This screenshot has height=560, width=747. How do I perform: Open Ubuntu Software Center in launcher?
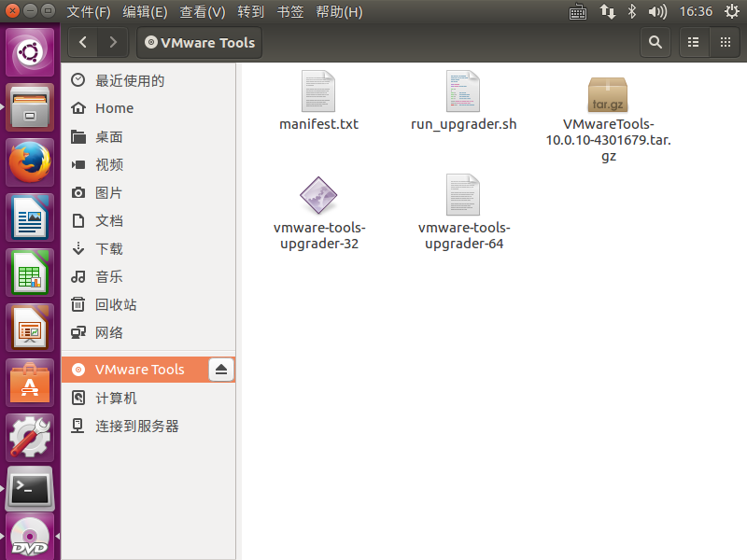tap(30, 384)
